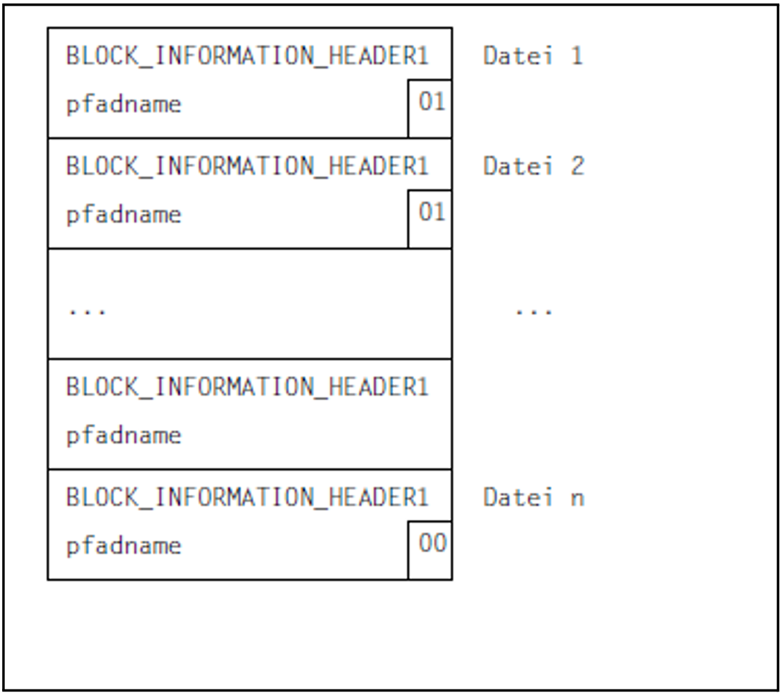Click pfadname in the bottom Datei n block
This screenshot has width=784, height=695.
point(124,546)
